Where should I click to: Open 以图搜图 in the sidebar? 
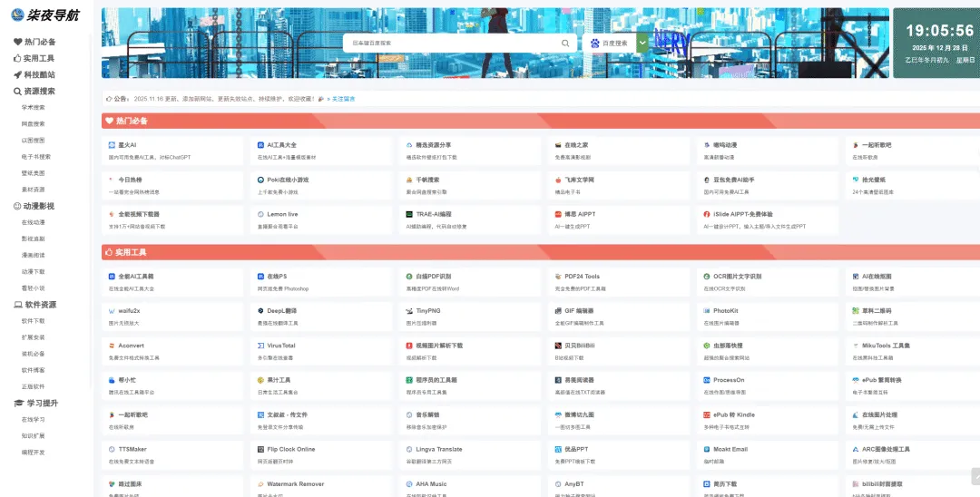point(34,141)
